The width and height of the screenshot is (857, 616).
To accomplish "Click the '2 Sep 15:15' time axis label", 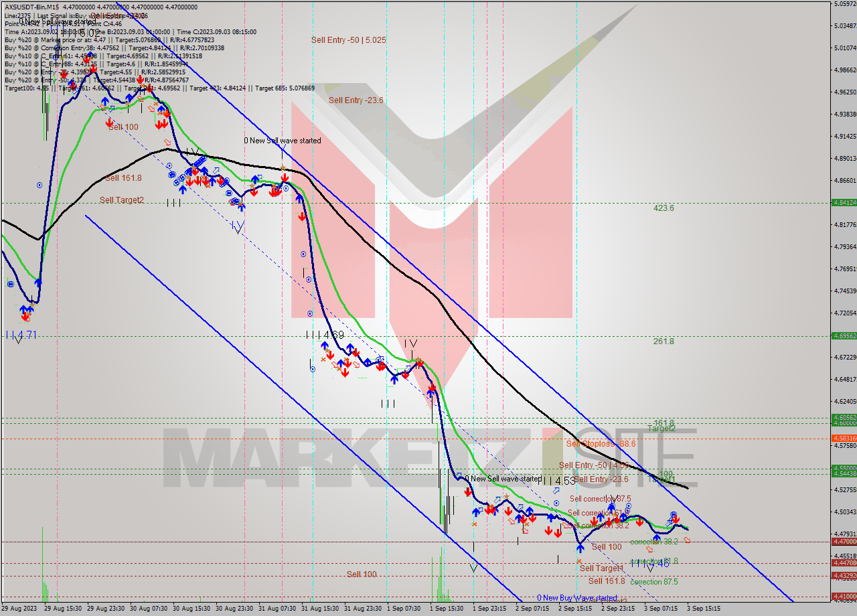I will click(x=575, y=609).
